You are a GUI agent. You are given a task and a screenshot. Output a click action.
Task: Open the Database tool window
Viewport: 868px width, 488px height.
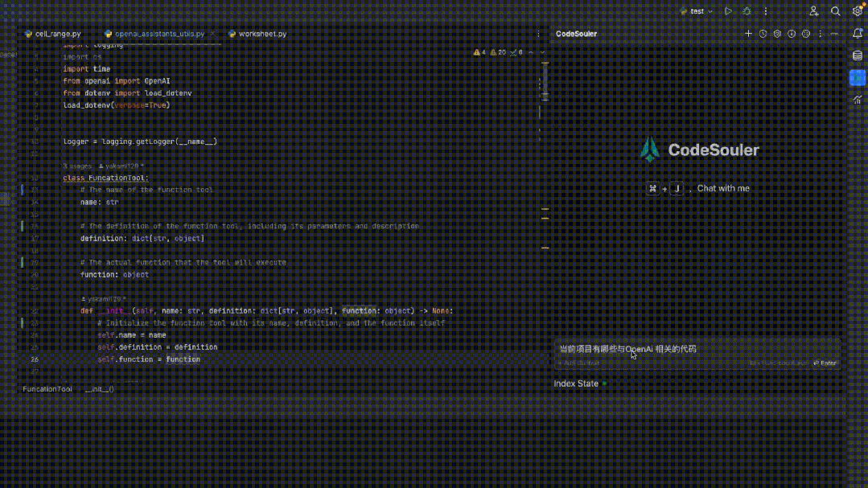[858, 56]
